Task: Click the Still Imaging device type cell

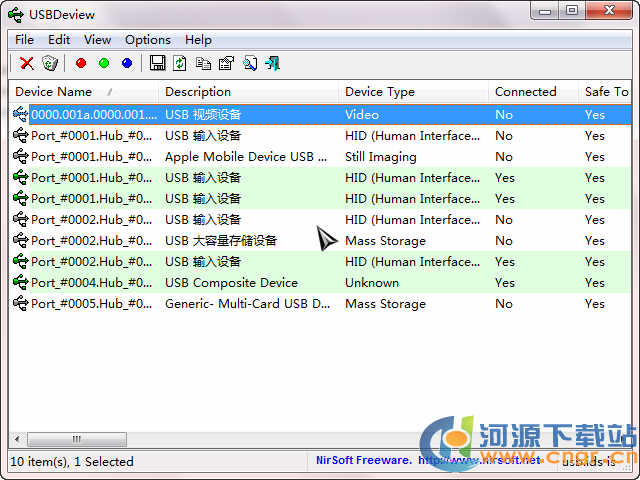Action: point(380,157)
